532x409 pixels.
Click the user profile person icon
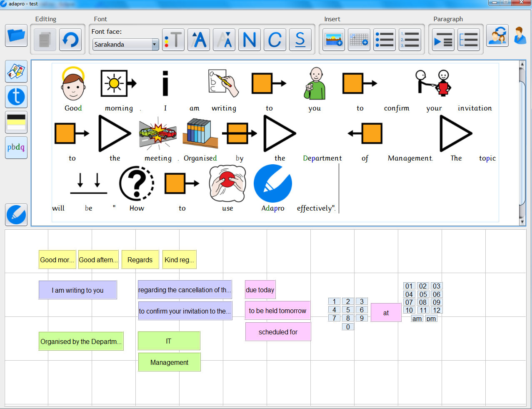point(520,35)
